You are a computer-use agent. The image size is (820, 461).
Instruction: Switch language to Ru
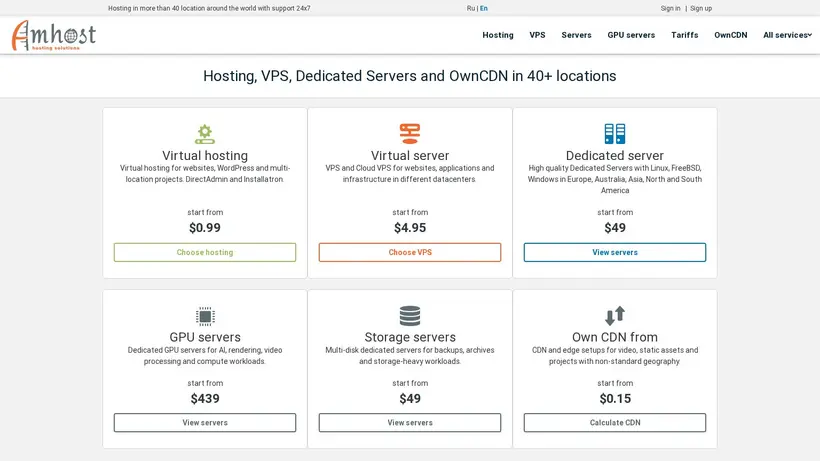click(471, 8)
